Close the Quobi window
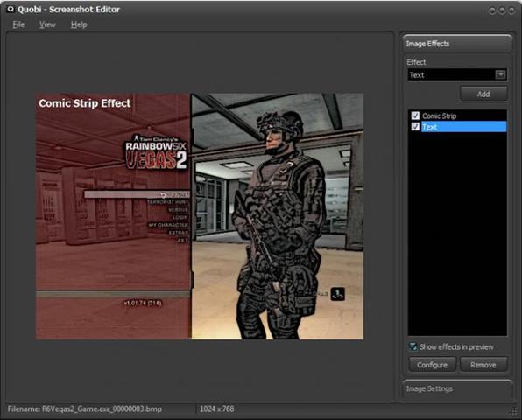Screen dimensions: 522x420 point(511,10)
